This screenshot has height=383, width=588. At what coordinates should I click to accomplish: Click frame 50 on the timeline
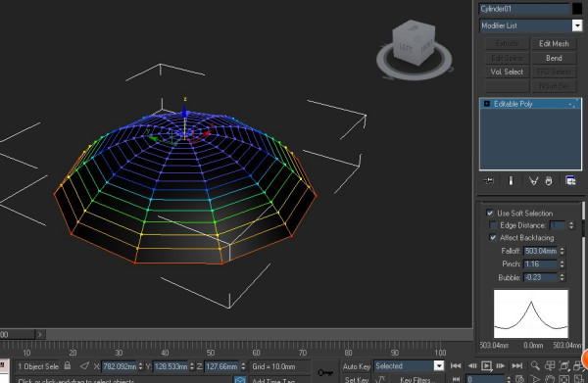[x=211, y=353]
